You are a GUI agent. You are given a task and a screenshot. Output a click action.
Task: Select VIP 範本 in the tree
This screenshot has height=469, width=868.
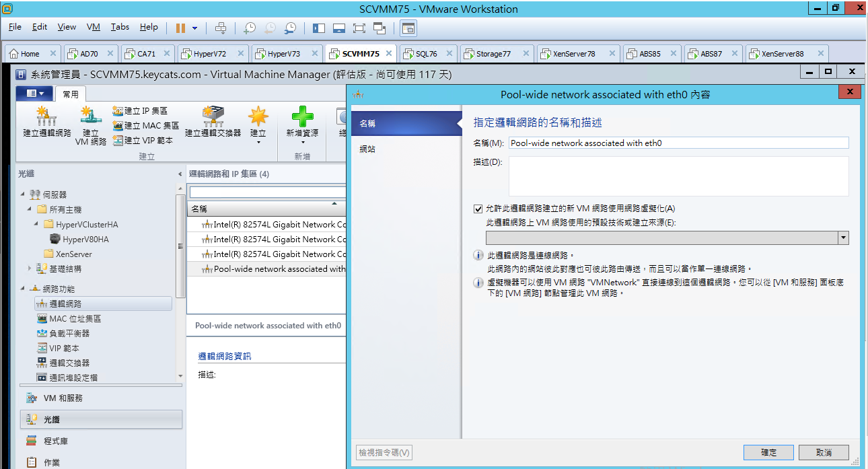point(58,348)
